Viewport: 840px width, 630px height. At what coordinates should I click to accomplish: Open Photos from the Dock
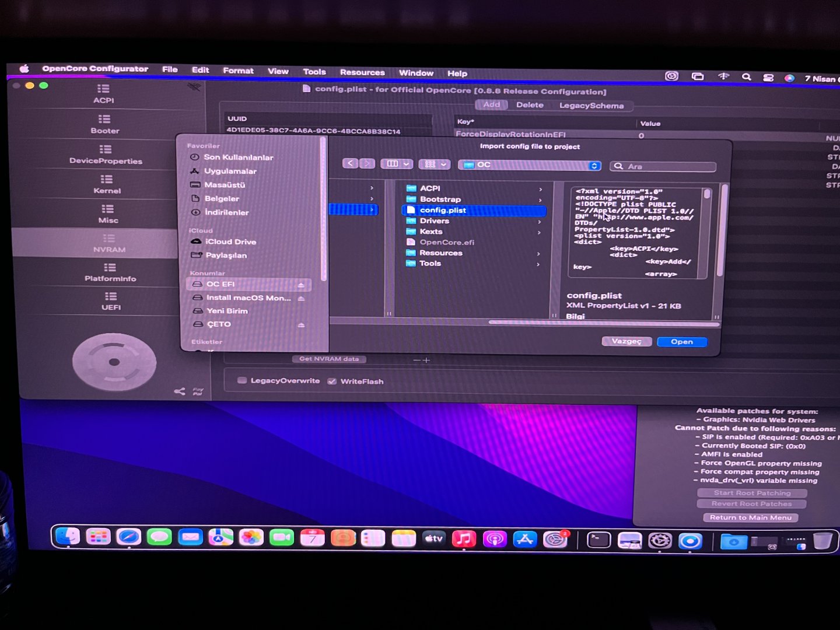coord(251,537)
